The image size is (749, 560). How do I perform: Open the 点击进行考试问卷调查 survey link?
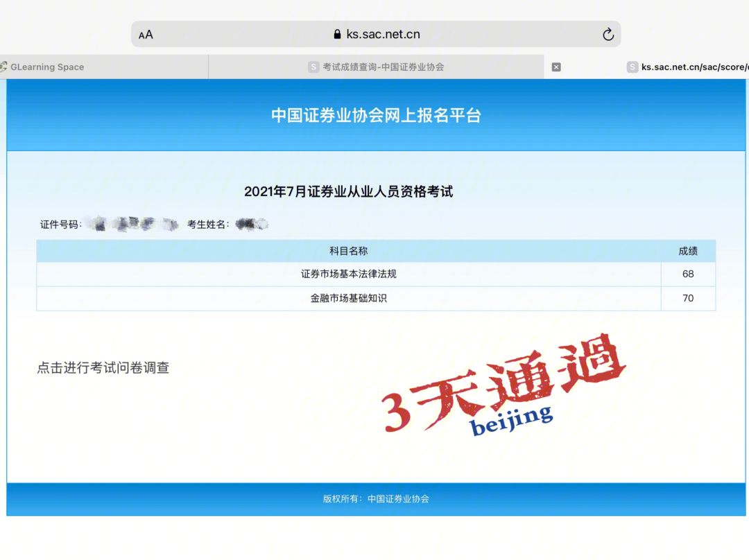tap(103, 368)
